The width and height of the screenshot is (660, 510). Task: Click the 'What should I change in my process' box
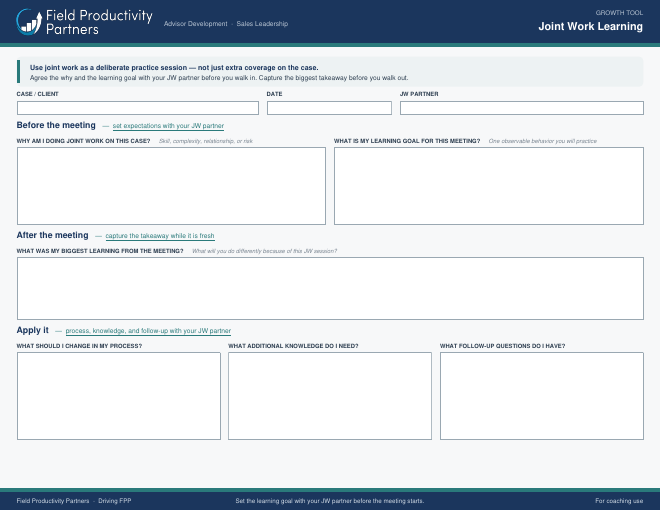pos(119,396)
